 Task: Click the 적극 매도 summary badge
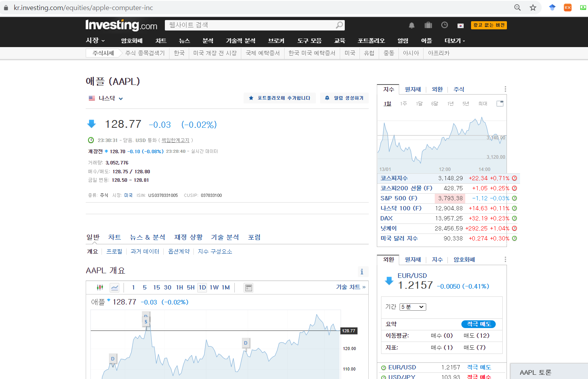[x=479, y=324]
